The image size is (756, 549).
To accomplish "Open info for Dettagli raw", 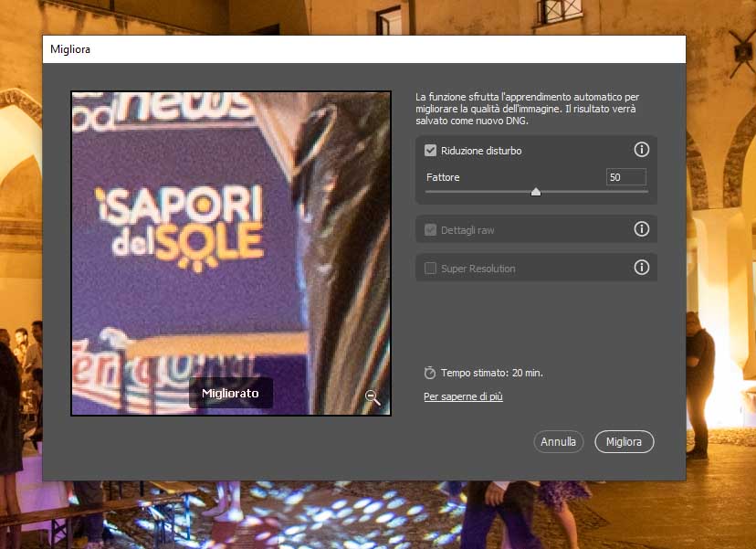I will point(641,228).
